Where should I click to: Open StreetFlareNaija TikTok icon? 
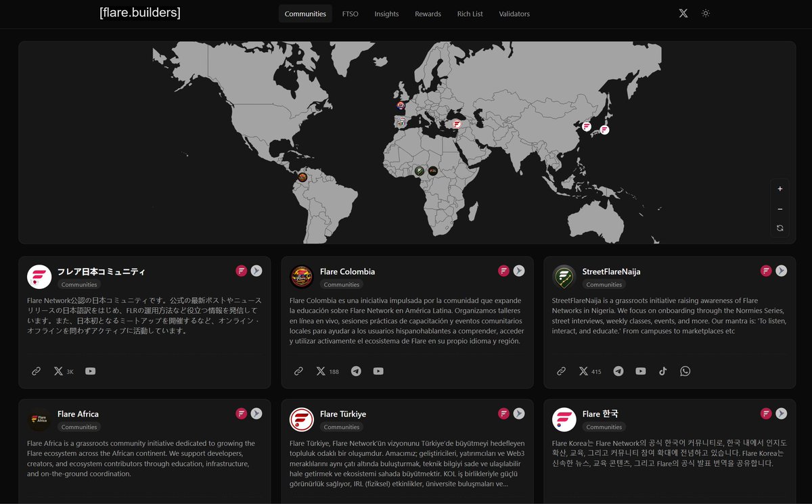(x=663, y=371)
